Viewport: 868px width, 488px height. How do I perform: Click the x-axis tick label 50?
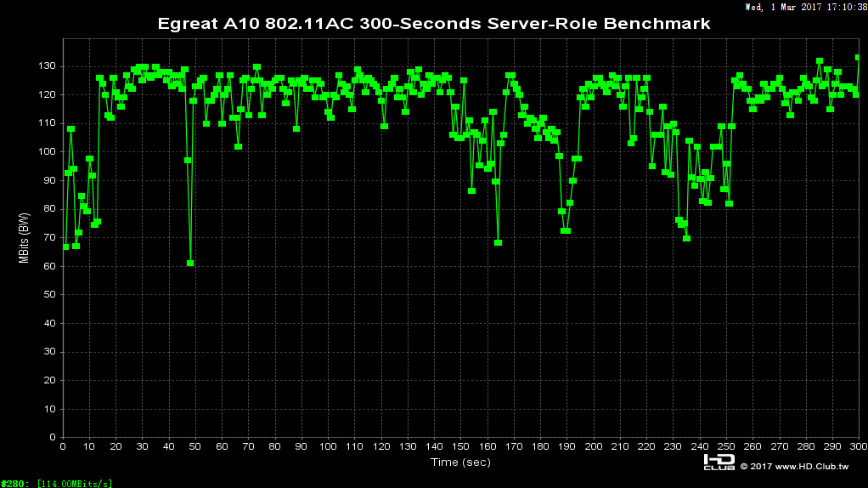click(x=195, y=446)
